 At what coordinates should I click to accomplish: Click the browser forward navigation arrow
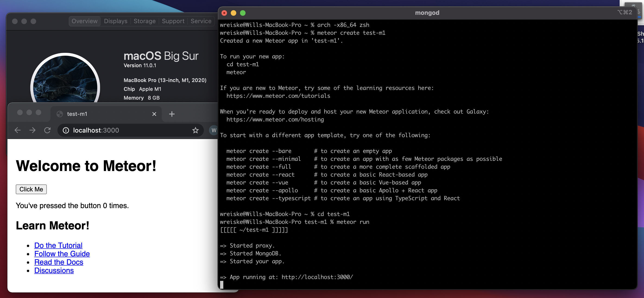pyautogui.click(x=32, y=130)
